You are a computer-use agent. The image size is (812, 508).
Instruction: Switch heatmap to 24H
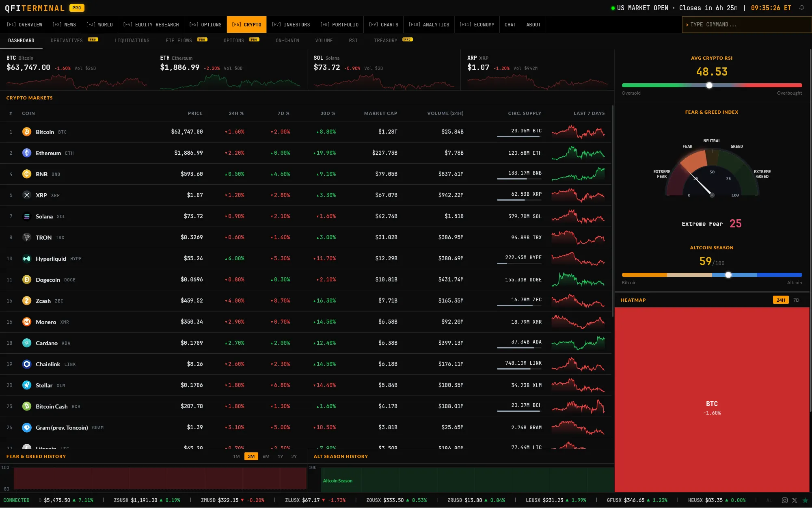(x=780, y=300)
